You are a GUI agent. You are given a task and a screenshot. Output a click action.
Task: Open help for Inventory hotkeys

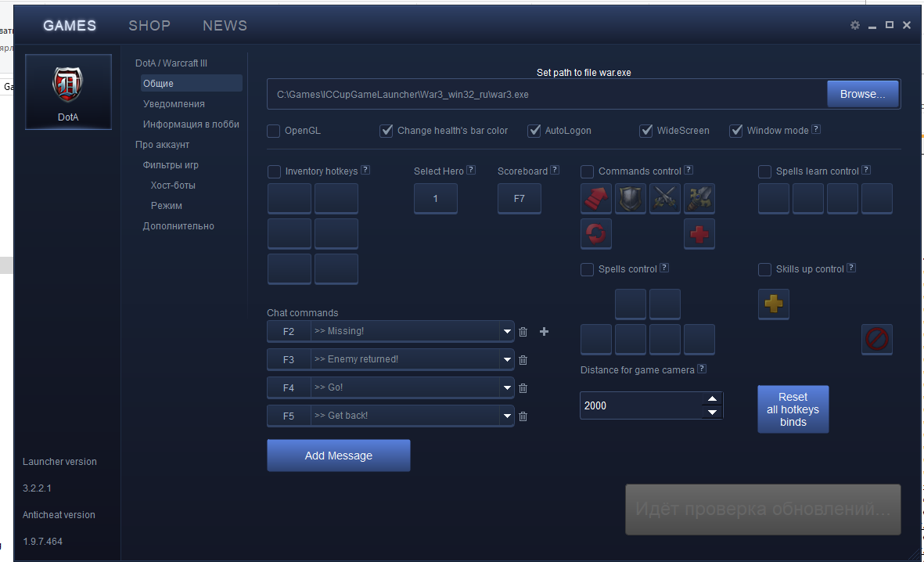365,170
